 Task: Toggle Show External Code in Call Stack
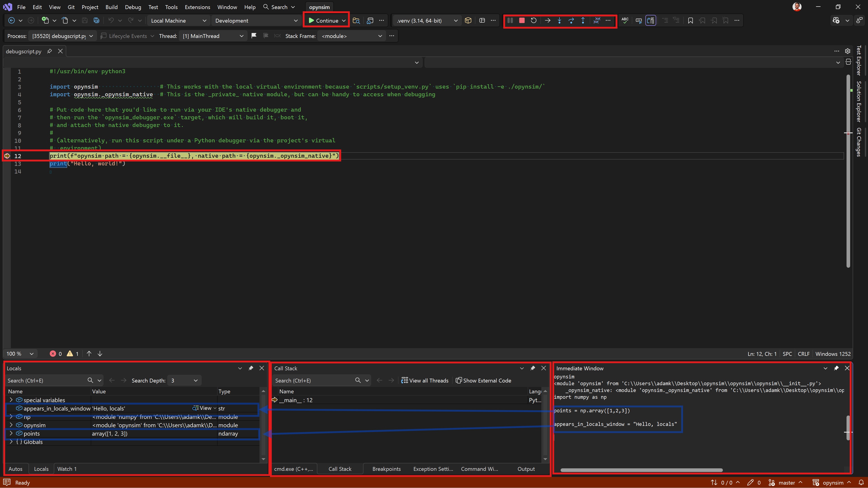tap(484, 380)
